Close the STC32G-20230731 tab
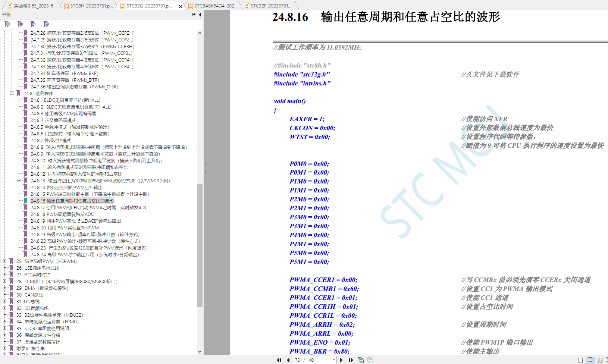 (x=181, y=6)
